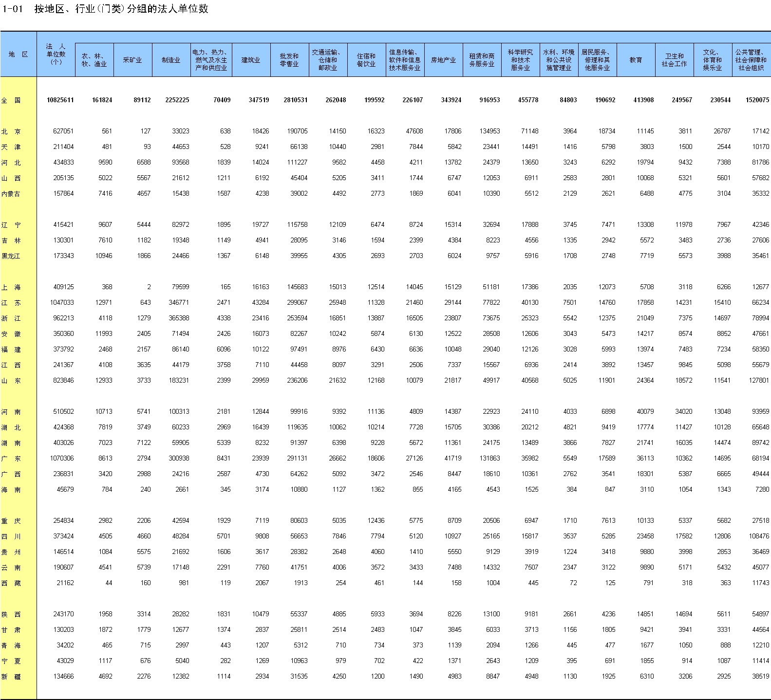
Task: Click the '重庆' row label
Action: tap(11, 521)
